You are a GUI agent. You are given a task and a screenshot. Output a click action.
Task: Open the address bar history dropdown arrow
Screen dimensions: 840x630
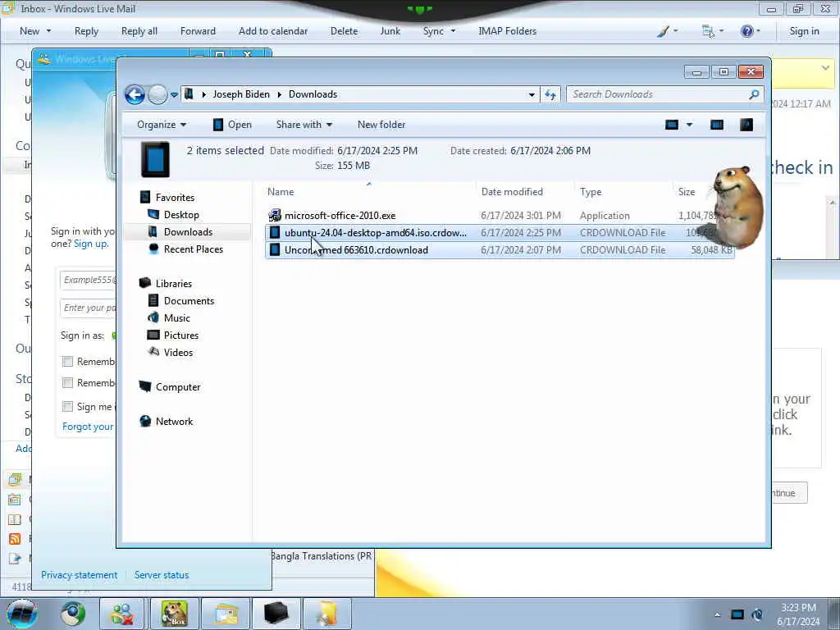532,95
